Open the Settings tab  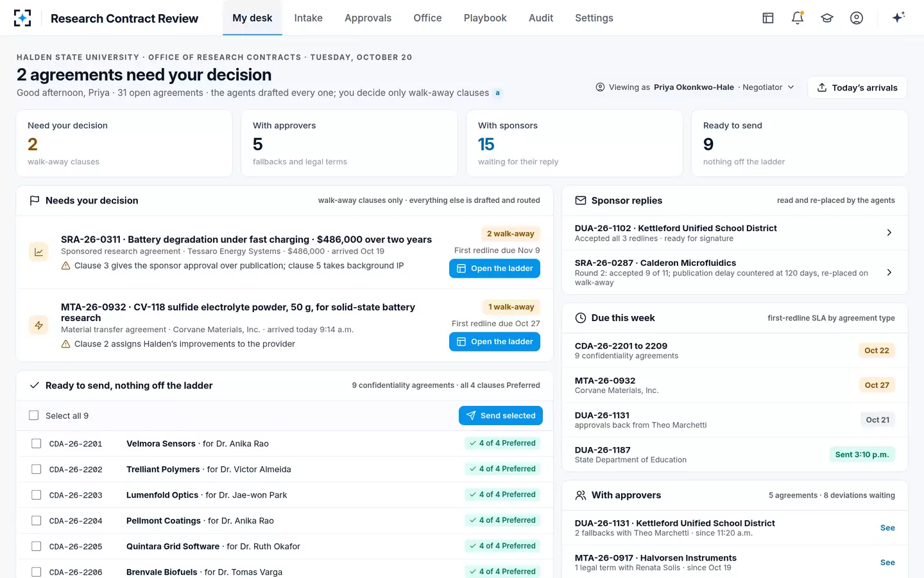click(594, 18)
